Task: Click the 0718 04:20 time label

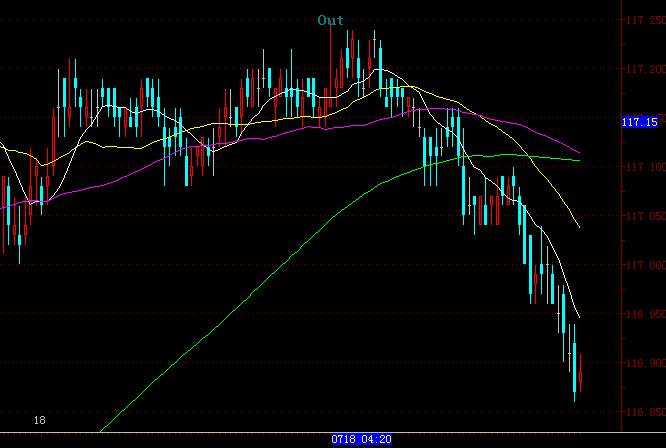Action: 361,439
